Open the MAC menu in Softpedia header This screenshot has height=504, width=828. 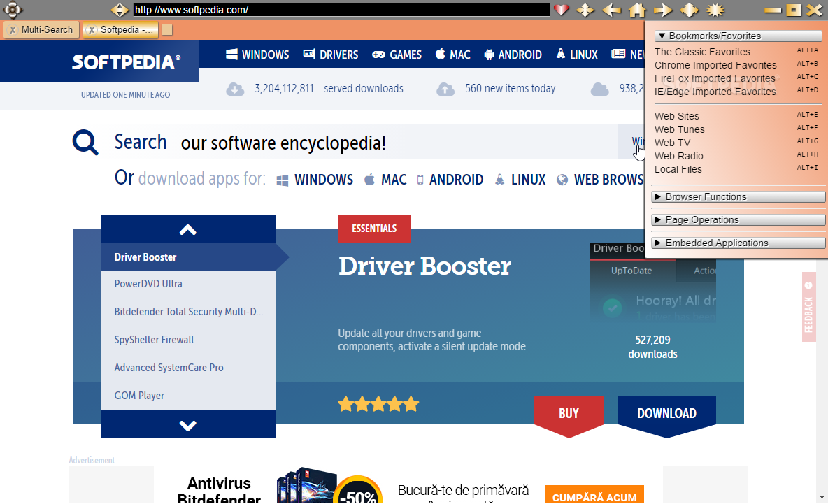[x=452, y=55]
